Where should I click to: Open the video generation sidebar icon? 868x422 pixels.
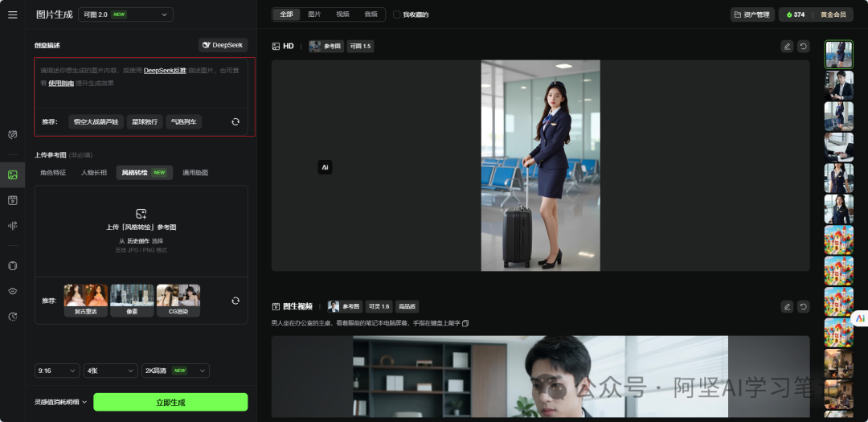coord(12,200)
